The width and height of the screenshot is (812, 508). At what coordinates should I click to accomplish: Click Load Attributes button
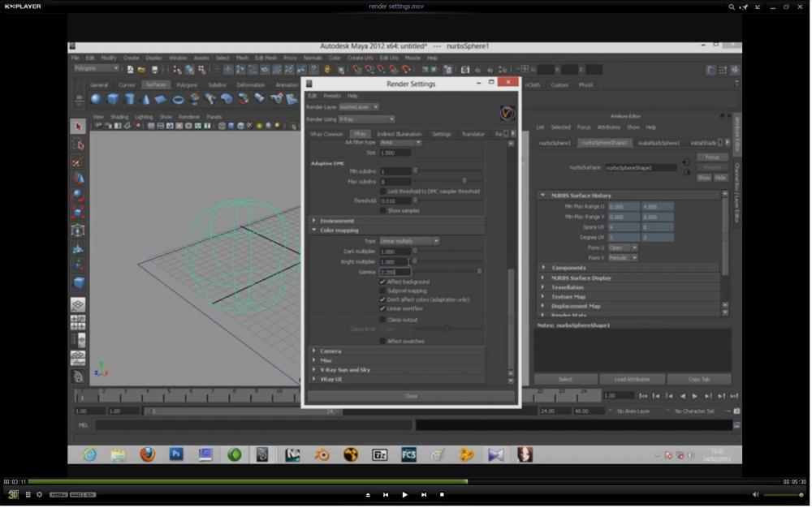[x=632, y=379]
